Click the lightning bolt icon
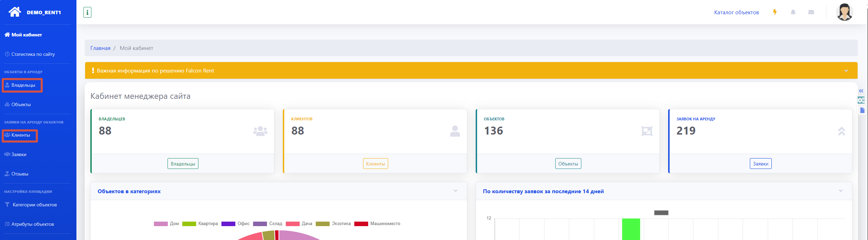Viewport: 868px width, 240px height. click(x=775, y=12)
